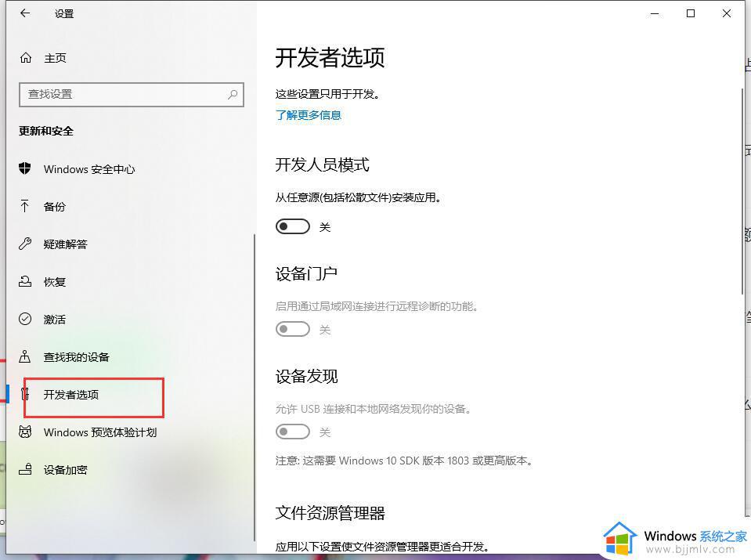Go to 备份 settings

[54, 207]
